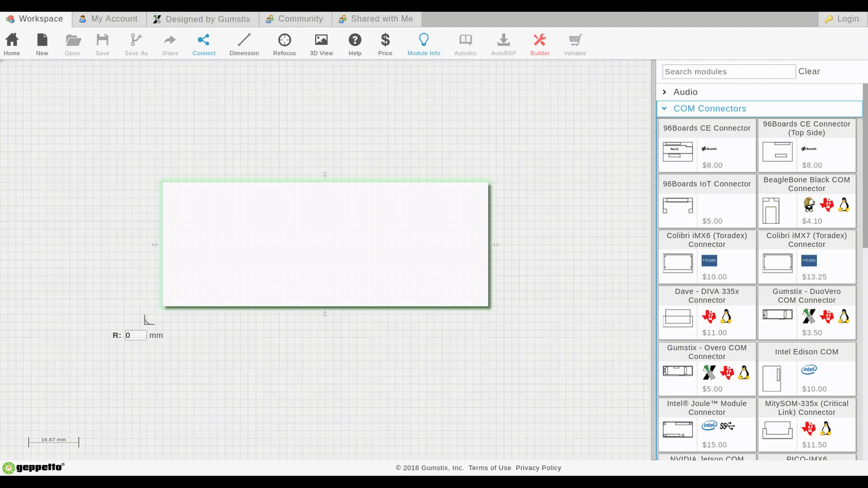Click the corner radius R input

[136, 335]
